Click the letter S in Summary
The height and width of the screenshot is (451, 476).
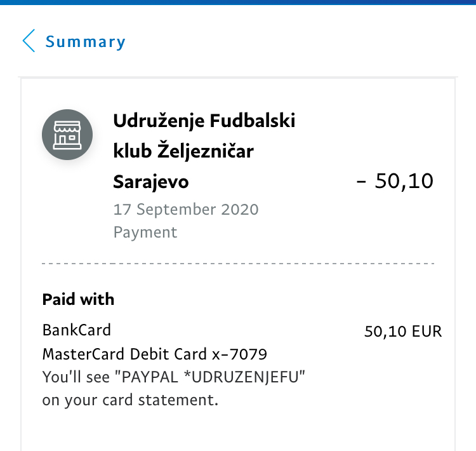tap(50, 41)
